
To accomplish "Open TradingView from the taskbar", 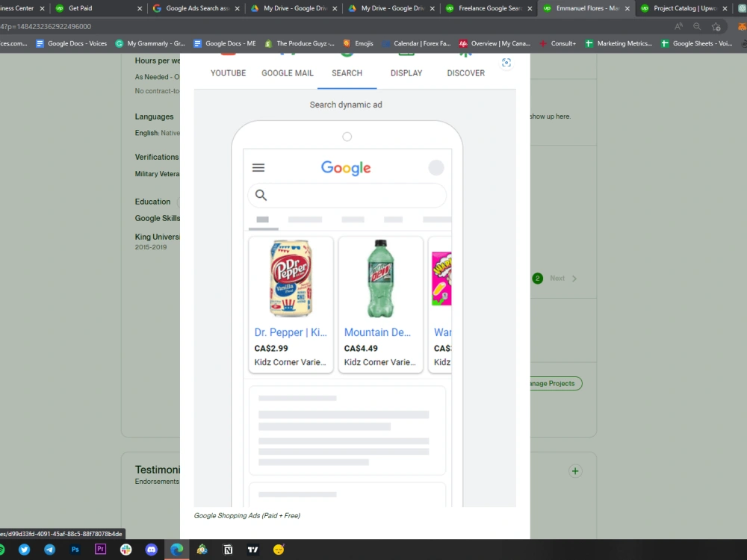I will pos(253,550).
